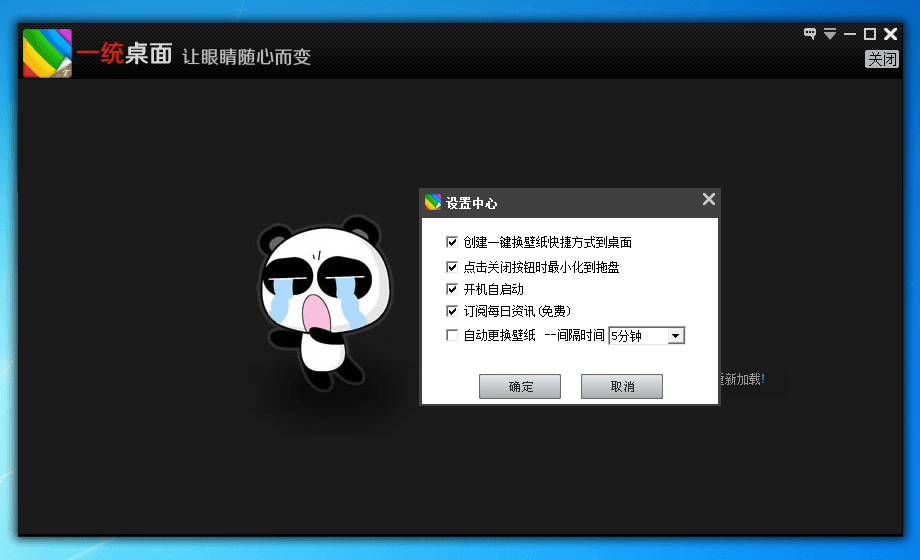Uncheck 订阅每日资讯(免费) checkbox
This screenshot has width=920, height=560.
[x=452, y=311]
